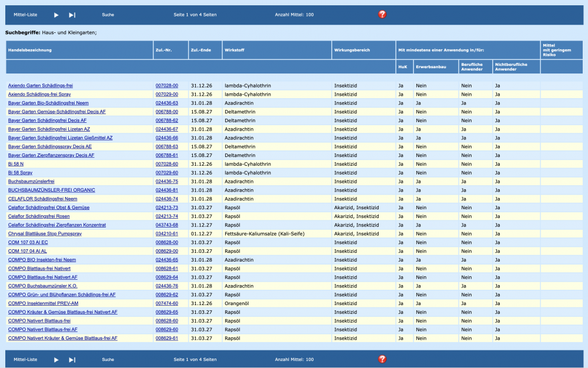The image size is (588, 368).
Task: Open BUCHSBAUMZÜNSLER-FREI ORGANIC link
Action: (x=52, y=190)
